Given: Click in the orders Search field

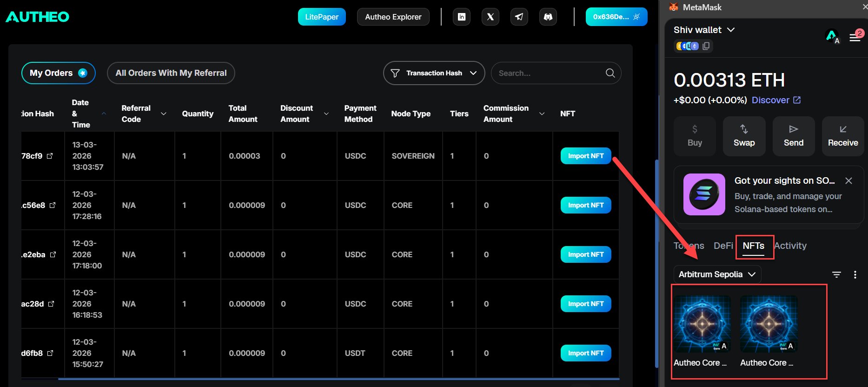Looking at the screenshot, I should coord(556,73).
